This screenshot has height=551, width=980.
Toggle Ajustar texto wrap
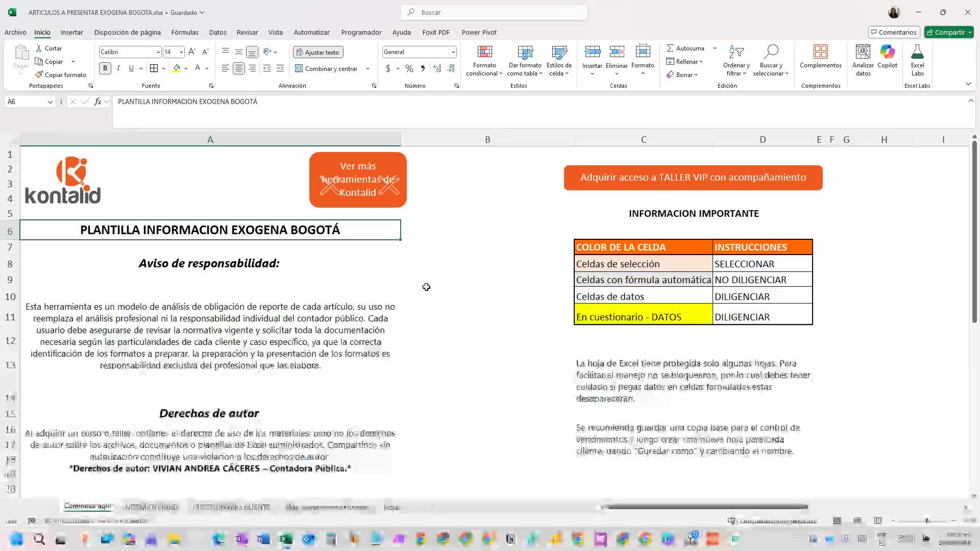[318, 52]
